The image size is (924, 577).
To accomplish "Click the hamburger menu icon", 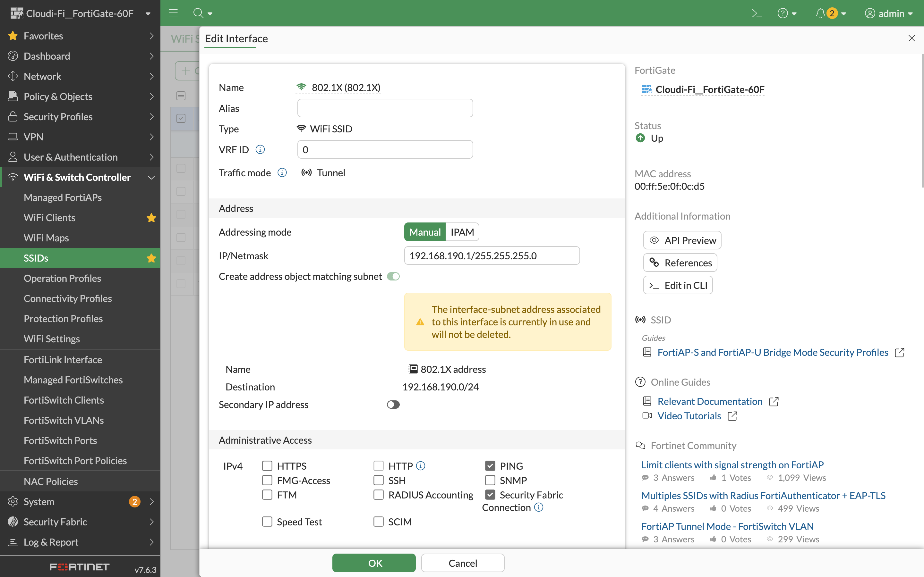I will [173, 13].
